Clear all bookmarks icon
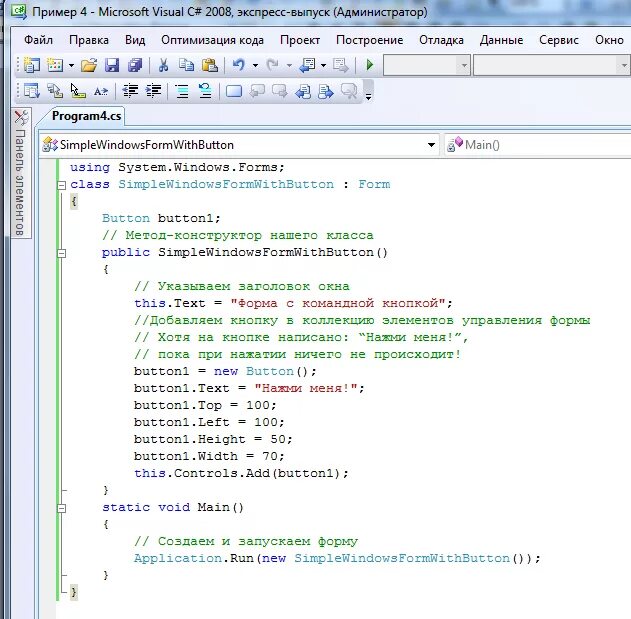Viewport: 631px width, 619px height. (x=349, y=91)
